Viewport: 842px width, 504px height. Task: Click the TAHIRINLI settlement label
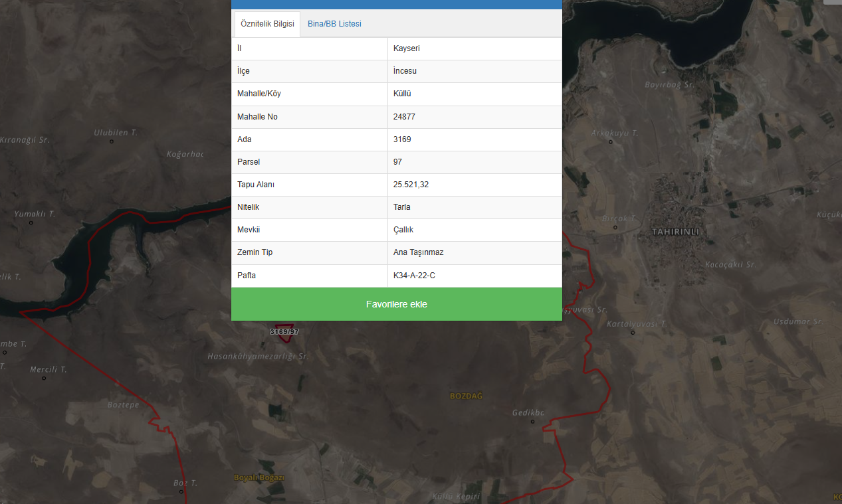coord(676,232)
